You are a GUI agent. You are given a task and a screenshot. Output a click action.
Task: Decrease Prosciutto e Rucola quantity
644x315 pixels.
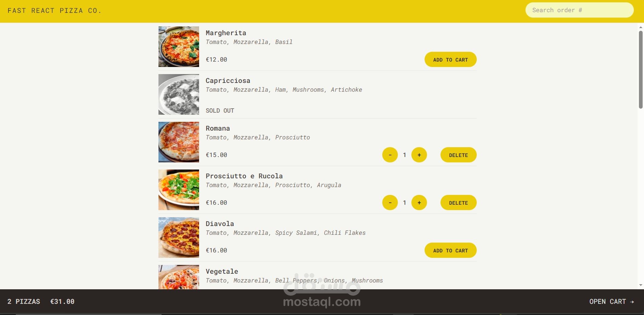[x=390, y=203]
